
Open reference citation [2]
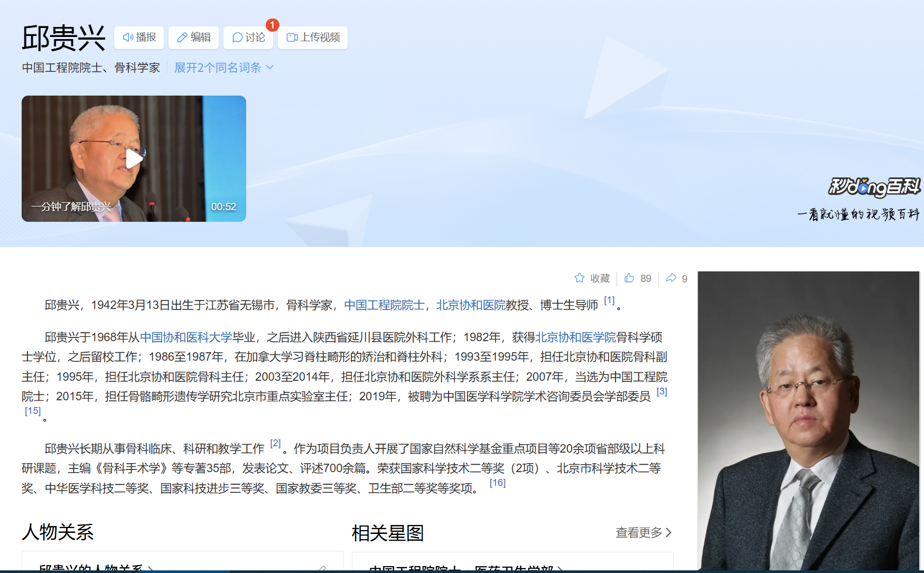[275, 444]
